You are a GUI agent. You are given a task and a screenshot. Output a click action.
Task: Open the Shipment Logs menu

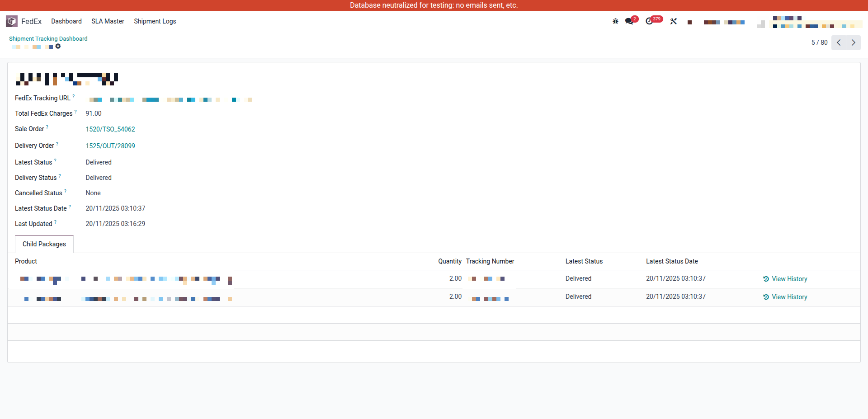pyautogui.click(x=155, y=21)
